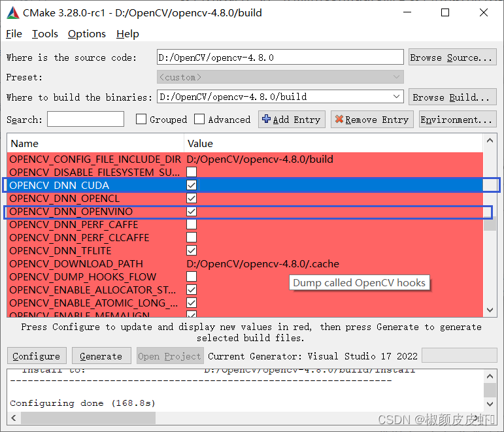504x432 pixels.
Task: Click the disabled Open Project button
Action: [x=170, y=356]
